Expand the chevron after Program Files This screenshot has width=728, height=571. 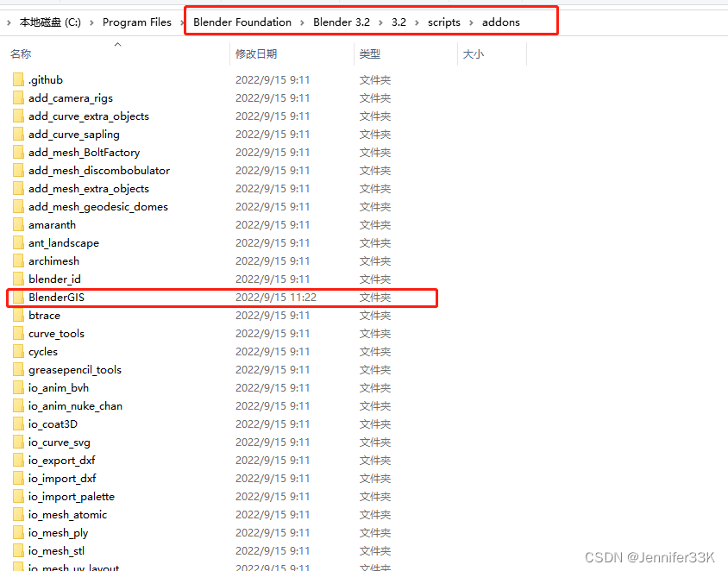(182, 22)
